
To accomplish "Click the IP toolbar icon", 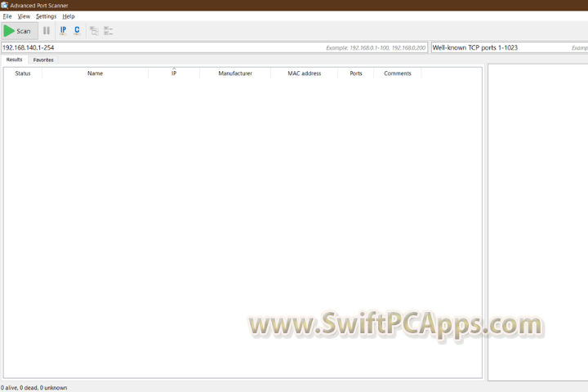I will coord(63,31).
